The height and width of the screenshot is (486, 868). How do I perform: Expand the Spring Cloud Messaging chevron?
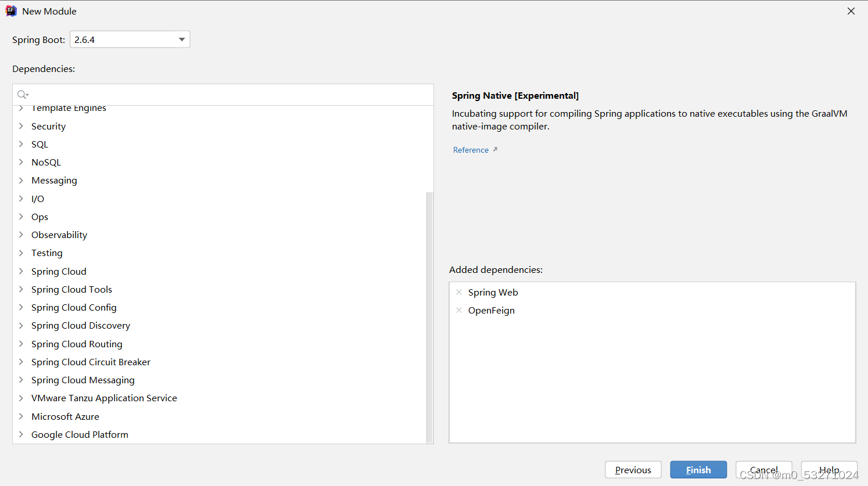(x=21, y=380)
